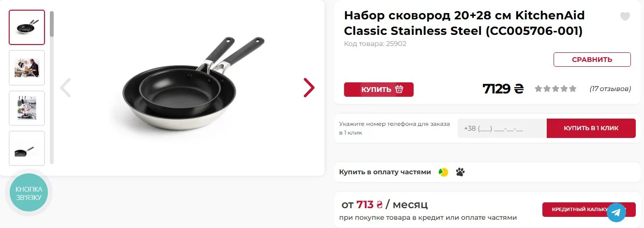The height and width of the screenshot is (228, 644).
Task: Click the КУПИТЬ button
Action: pyautogui.click(x=379, y=90)
